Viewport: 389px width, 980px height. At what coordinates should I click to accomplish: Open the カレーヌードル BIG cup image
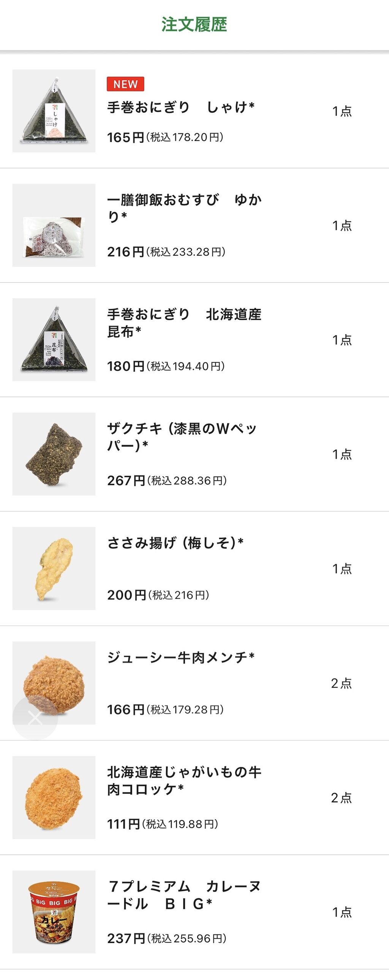pyautogui.click(x=54, y=912)
